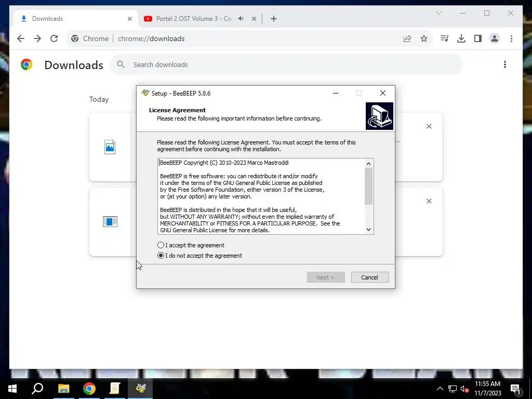Close the BeeBEEP setup dialog
The image size is (532, 399).
click(383, 93)
